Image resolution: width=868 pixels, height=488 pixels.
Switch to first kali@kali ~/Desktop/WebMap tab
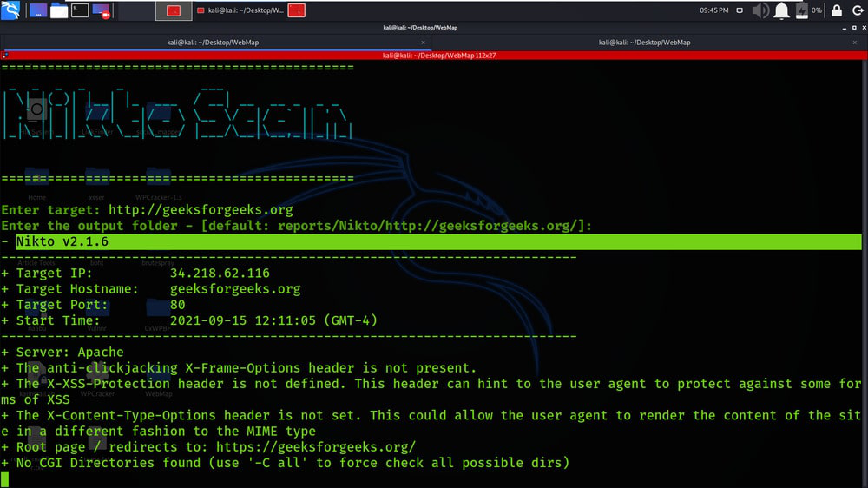click(213, 42)
